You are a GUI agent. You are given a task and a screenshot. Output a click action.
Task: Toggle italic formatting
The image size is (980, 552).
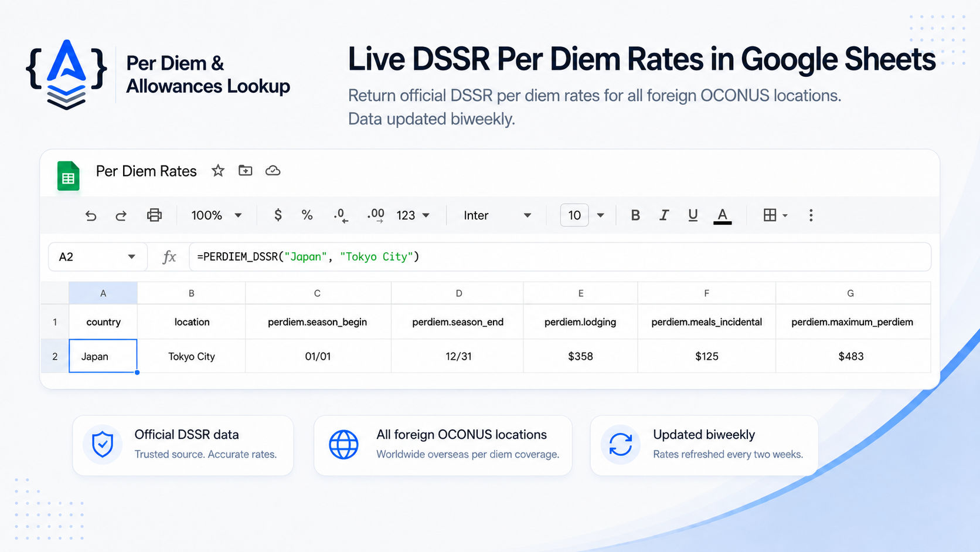coord(663,215)
